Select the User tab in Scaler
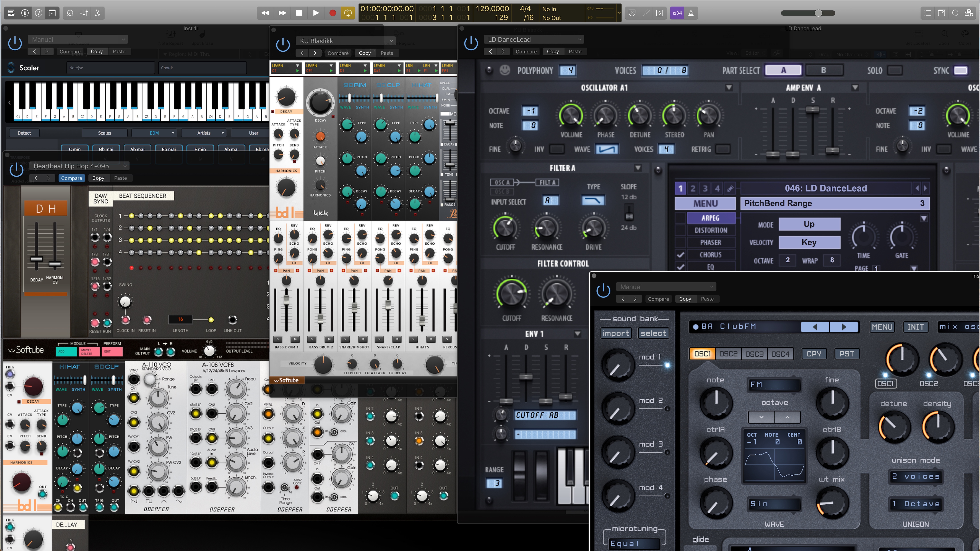The image size is (980, 551). (x=253, y=133)
